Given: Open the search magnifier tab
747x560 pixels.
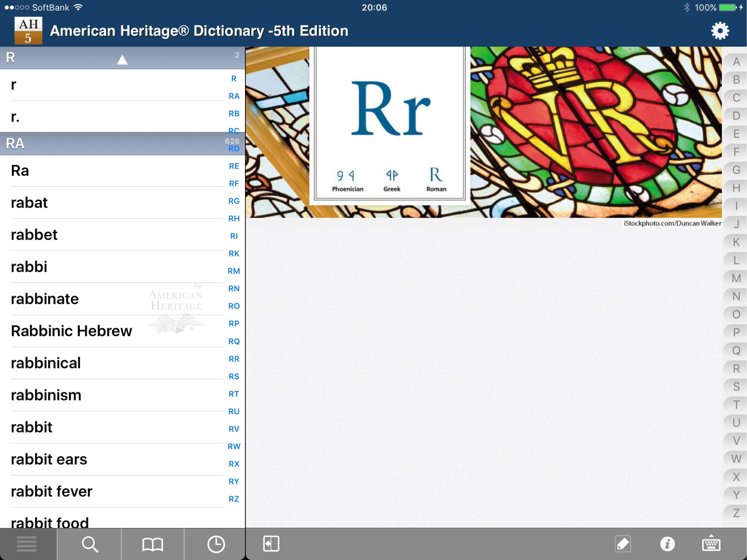Looking at the screenshot, I should pos(89,544).
